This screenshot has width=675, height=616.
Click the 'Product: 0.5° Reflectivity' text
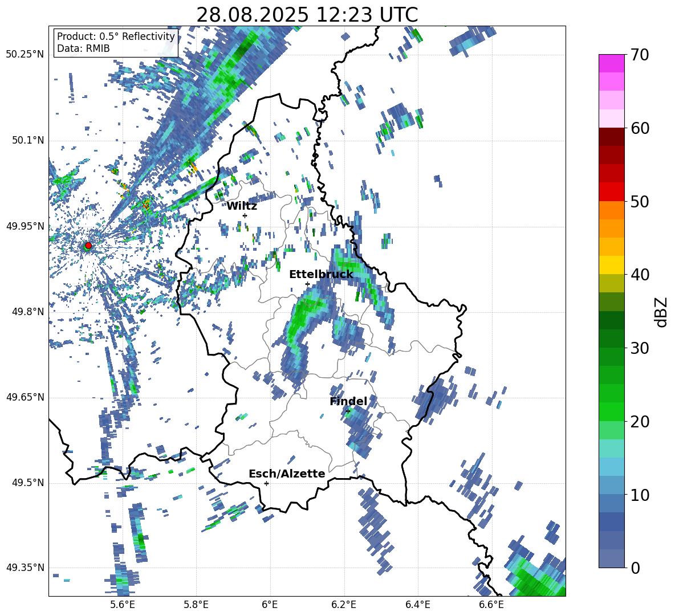tap(116, 36)
